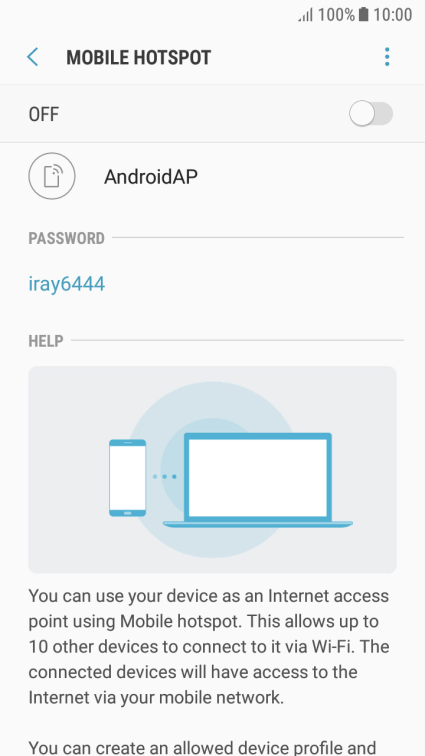The height and width of the screenshot is (756, 425).
Task: Tap the 100% battery percentage text
Action: [336, 15]
